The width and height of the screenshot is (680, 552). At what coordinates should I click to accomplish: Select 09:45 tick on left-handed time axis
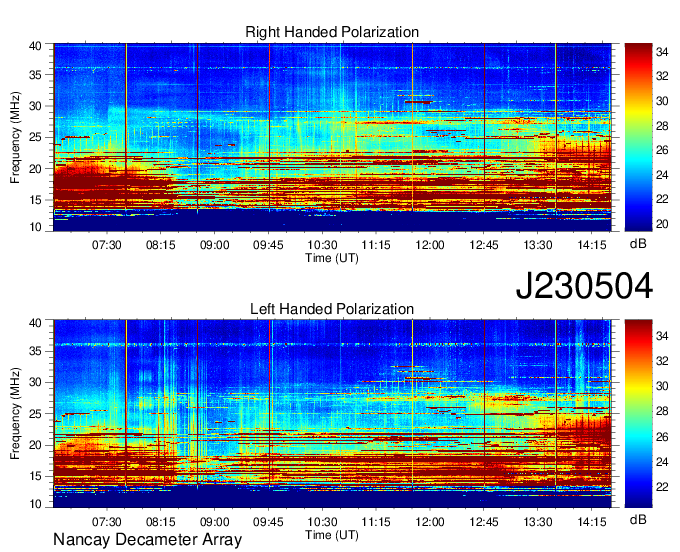pyautogui.click(x=268, y=522)
